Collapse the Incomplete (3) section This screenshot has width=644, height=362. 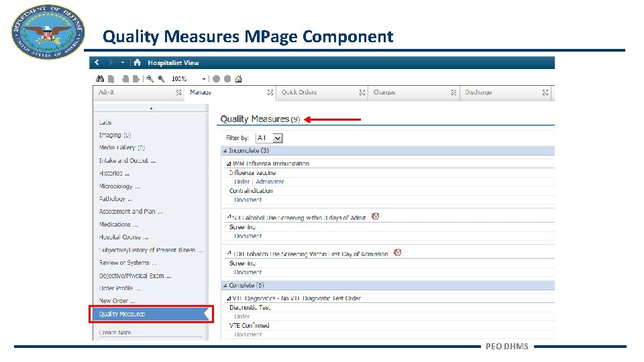coord(225,151)
